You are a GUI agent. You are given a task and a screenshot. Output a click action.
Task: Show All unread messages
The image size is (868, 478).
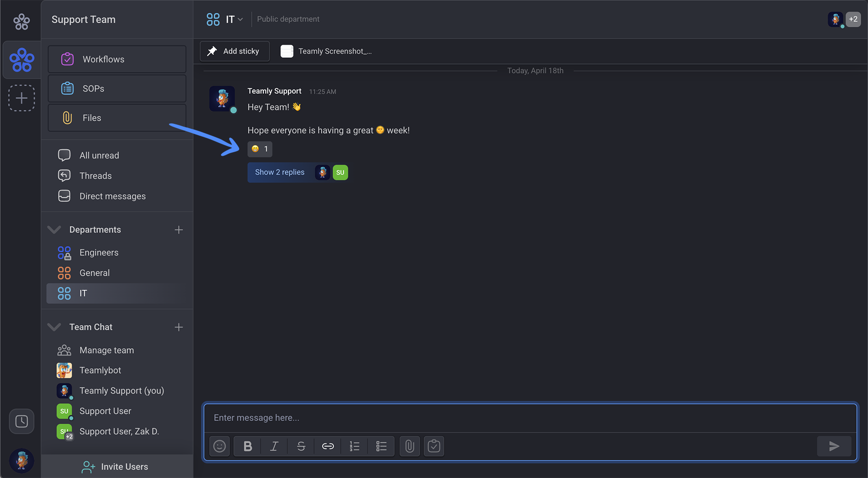(117, 155)
